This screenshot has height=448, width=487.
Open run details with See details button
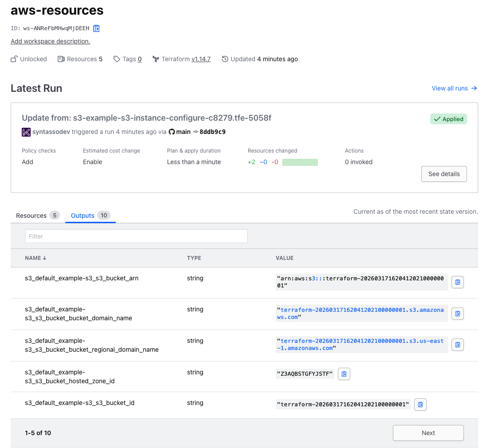(443, 174)
